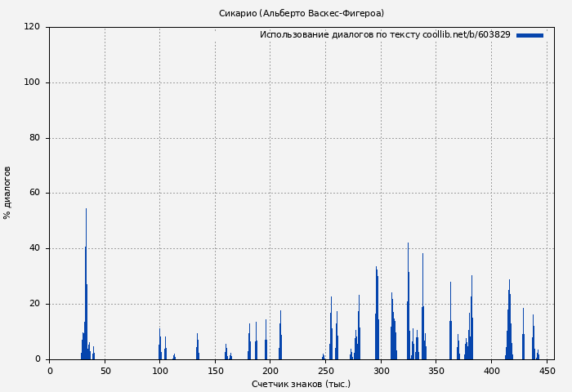572x392 pixels.
Task: Click the y-axis tick label 120
Action: coord(32,27)
